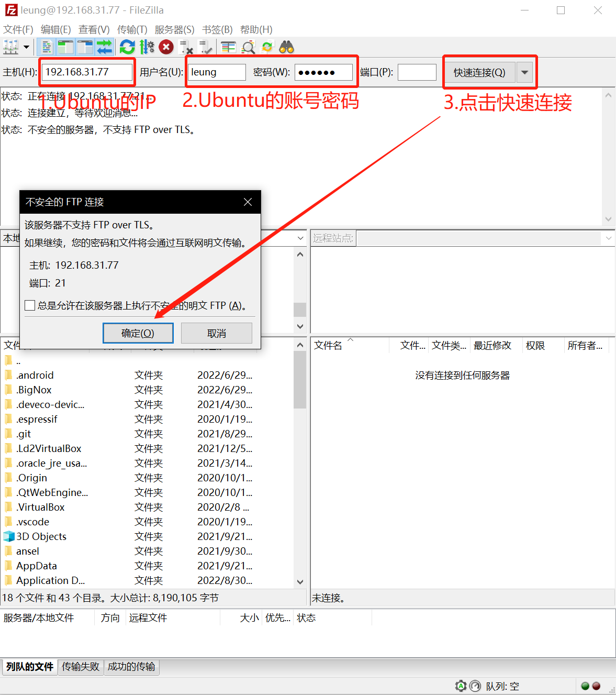This screenshot has width=616, height=695.
Task: Switch to the 成功的传输 tab
Action: coord(131,666)
